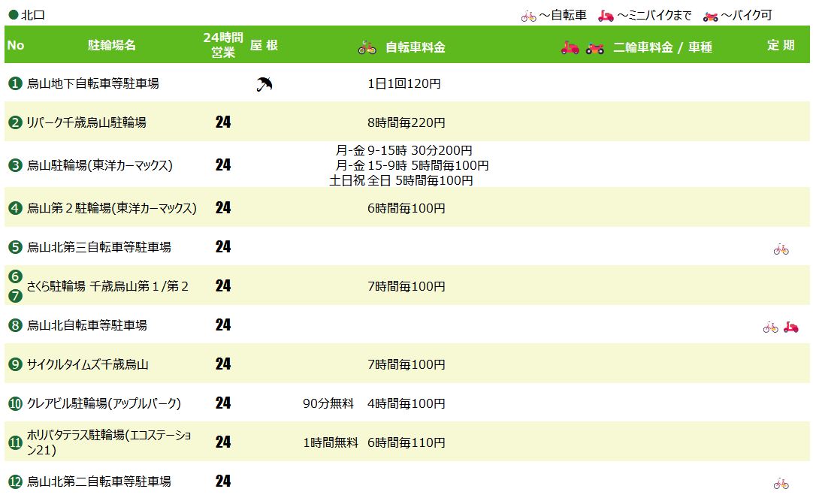Click the scooter icon beside ～ミニバイクまで legend
This screenshot has height=504, width=813.
click(606, 16)
